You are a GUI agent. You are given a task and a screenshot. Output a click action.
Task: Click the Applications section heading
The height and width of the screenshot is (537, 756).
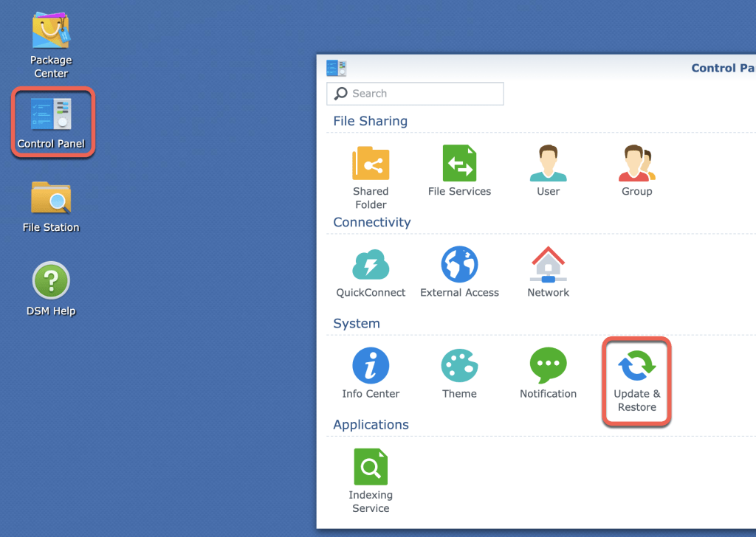[371, 424]
